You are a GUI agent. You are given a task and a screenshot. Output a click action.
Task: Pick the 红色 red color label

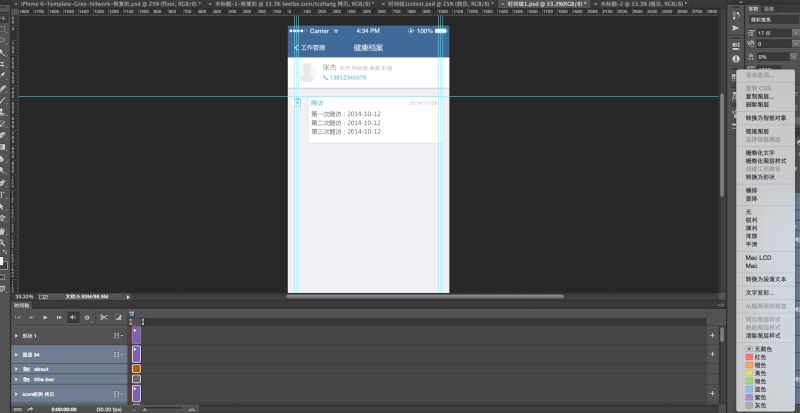pos(756,357)
